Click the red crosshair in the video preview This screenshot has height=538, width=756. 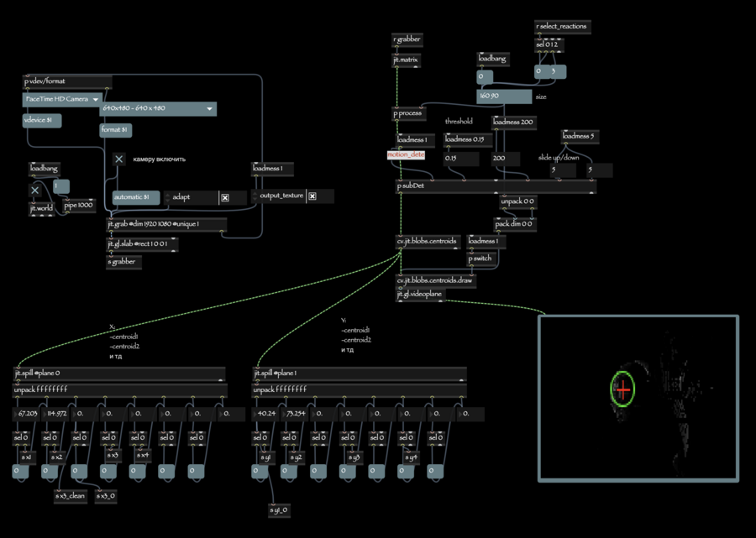(x=623, y=389)
